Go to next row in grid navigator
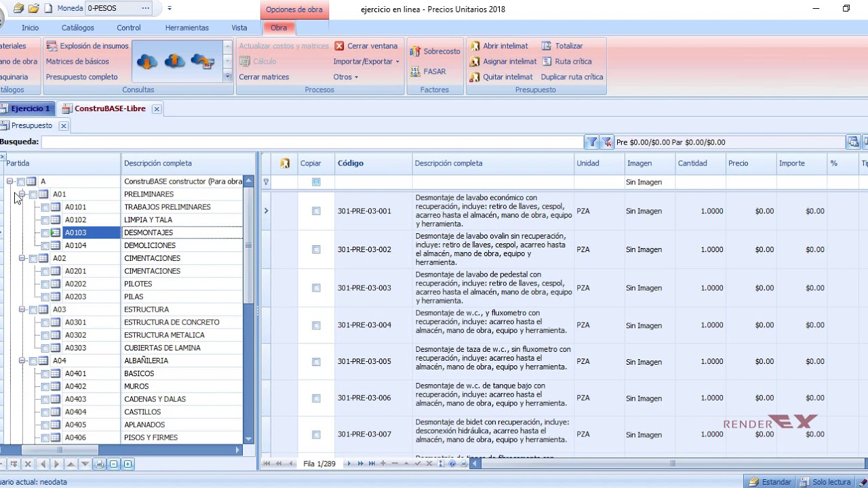Image resolution: width=868 pixels, height=488 pixels. click(349, 464)
